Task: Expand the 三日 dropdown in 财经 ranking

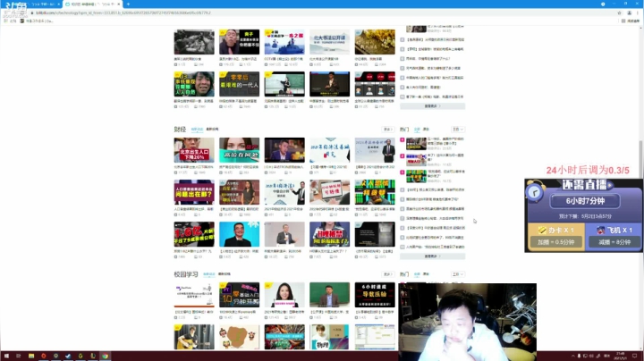Action: pyautogui.click(x=458, y=130)
